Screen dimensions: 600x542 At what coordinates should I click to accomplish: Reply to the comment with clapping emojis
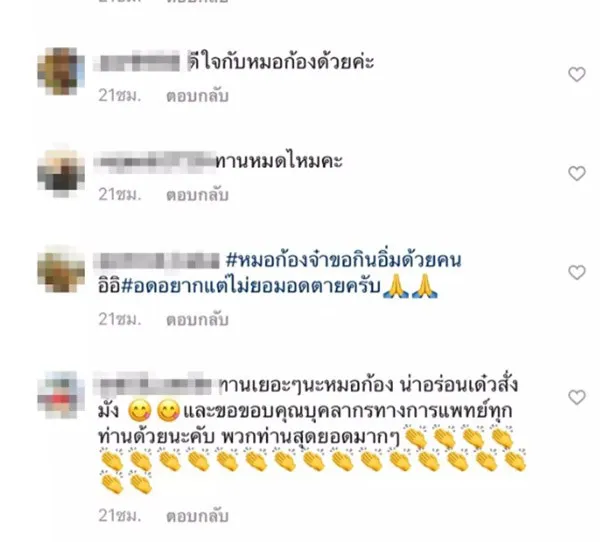(x=197, y=516)
